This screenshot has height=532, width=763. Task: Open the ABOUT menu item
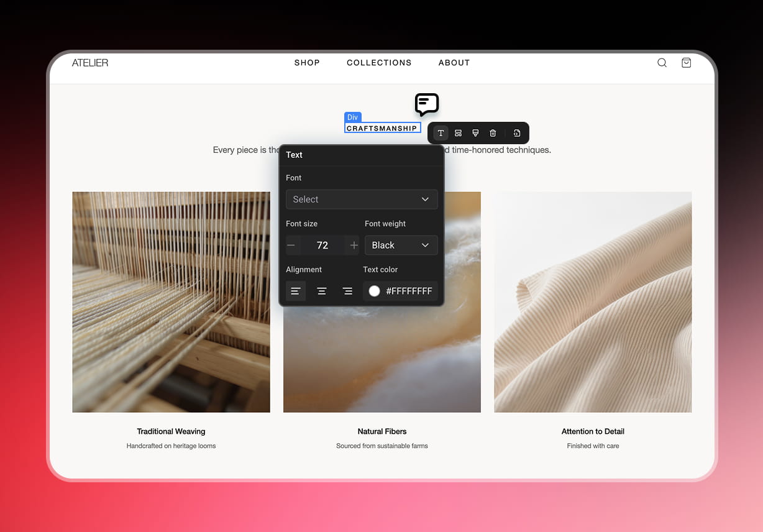click(454, 63)
